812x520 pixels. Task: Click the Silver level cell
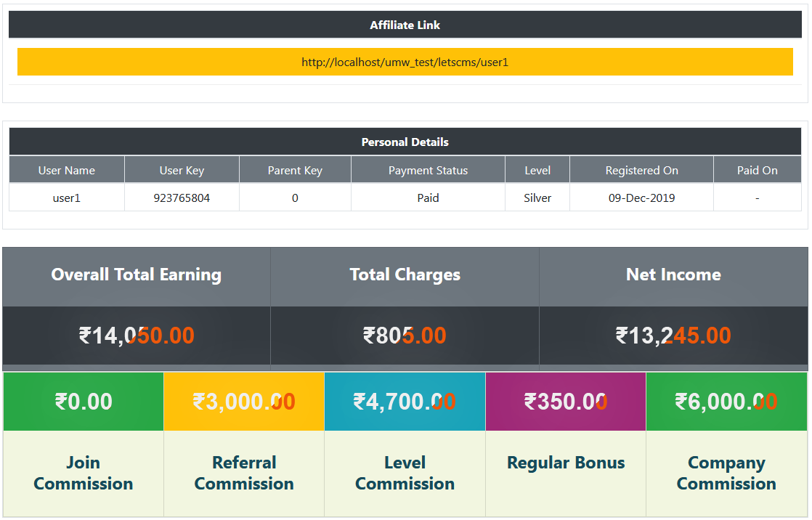(x=537, y=198)
